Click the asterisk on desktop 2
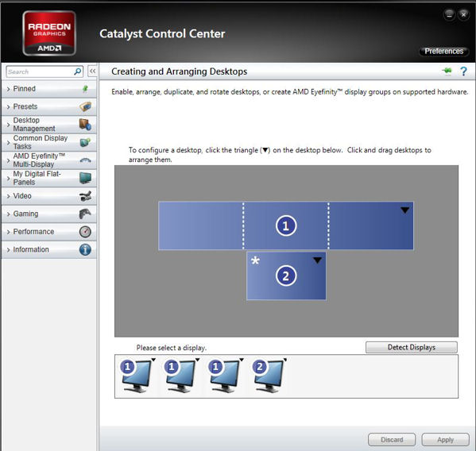476x451 pixels. 255,260
